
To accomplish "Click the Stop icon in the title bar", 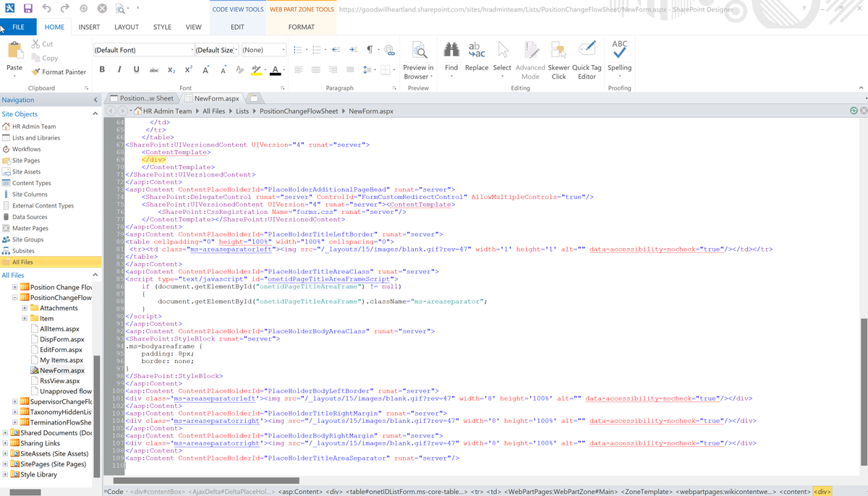I will (x=103, y=9).
